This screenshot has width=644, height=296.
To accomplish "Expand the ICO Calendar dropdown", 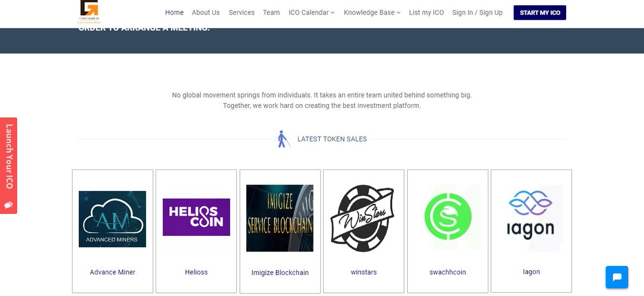I will 312,12.
